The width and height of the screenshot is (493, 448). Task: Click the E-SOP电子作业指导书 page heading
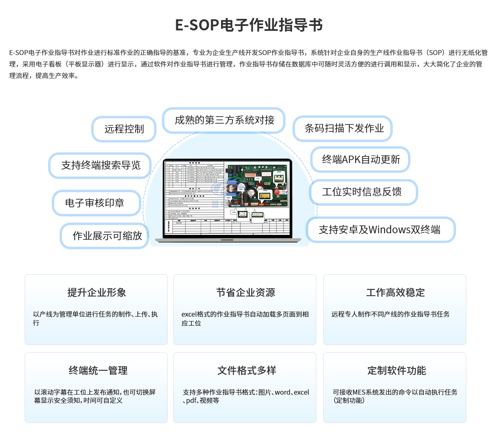249,25
